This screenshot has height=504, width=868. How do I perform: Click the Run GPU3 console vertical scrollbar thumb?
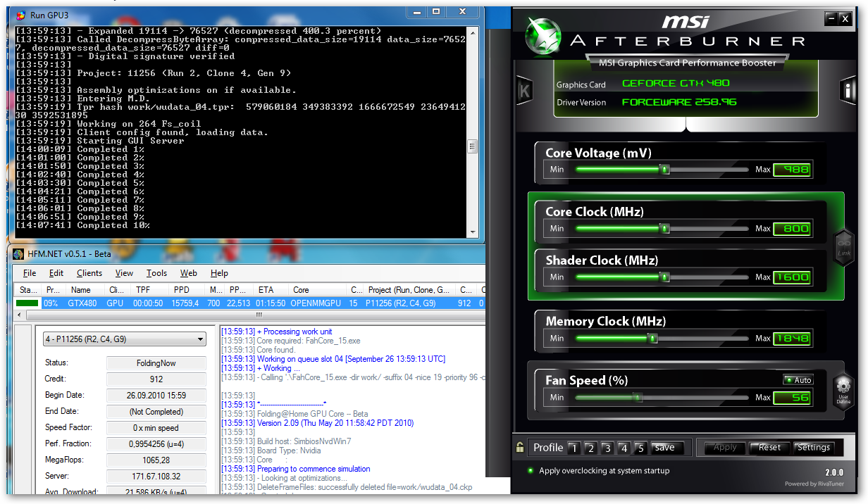click(x=473, y=147)
